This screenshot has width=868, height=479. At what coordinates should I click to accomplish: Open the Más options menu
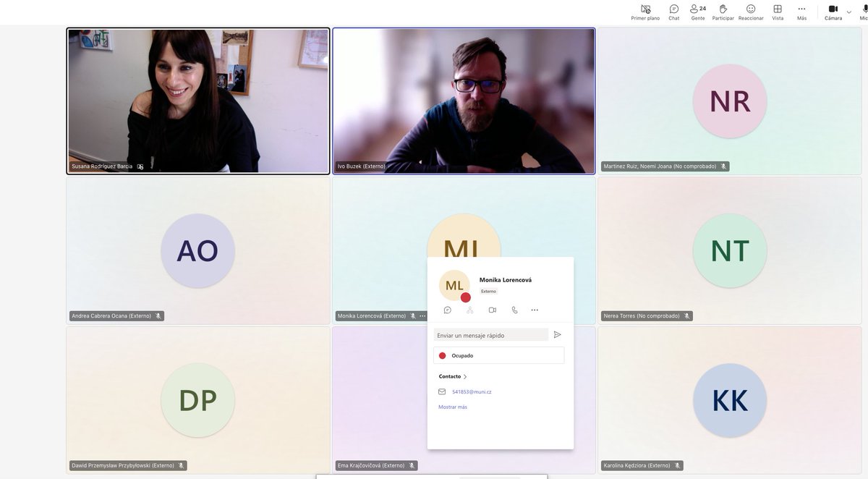tap(801, 12)
